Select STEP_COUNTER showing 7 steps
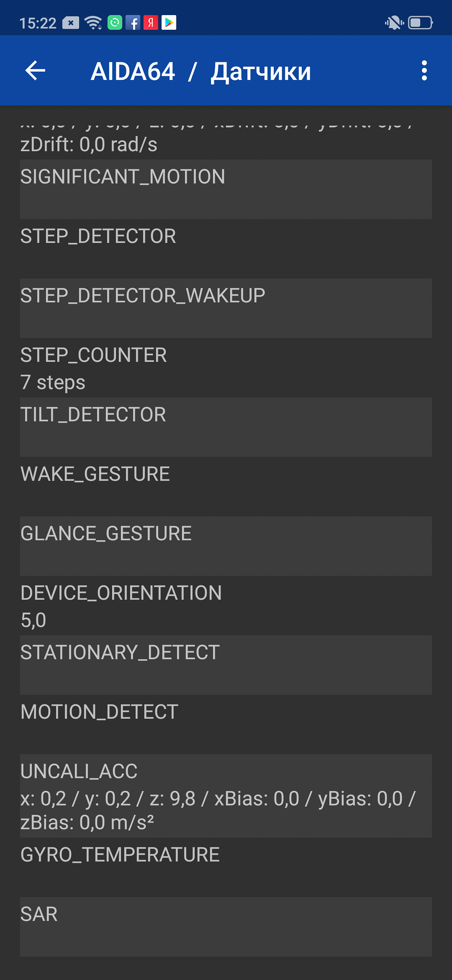Viewport: 452px width, 980px height. coord(226,367)
